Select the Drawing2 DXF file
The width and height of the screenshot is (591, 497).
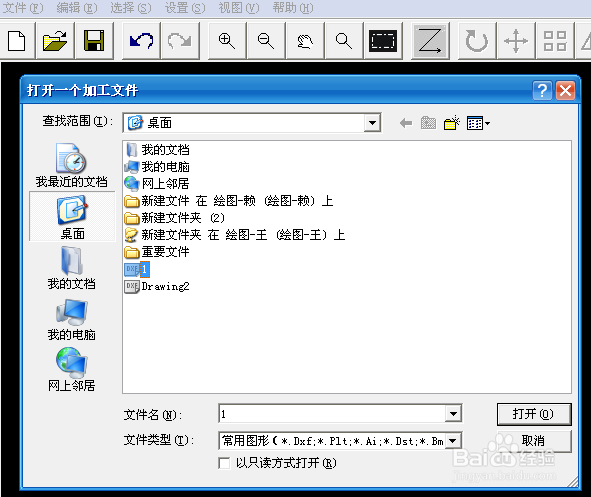point(157,286)
